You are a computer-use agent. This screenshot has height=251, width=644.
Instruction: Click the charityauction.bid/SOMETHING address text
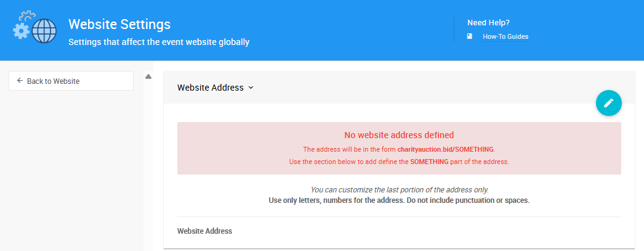point(446,149)
